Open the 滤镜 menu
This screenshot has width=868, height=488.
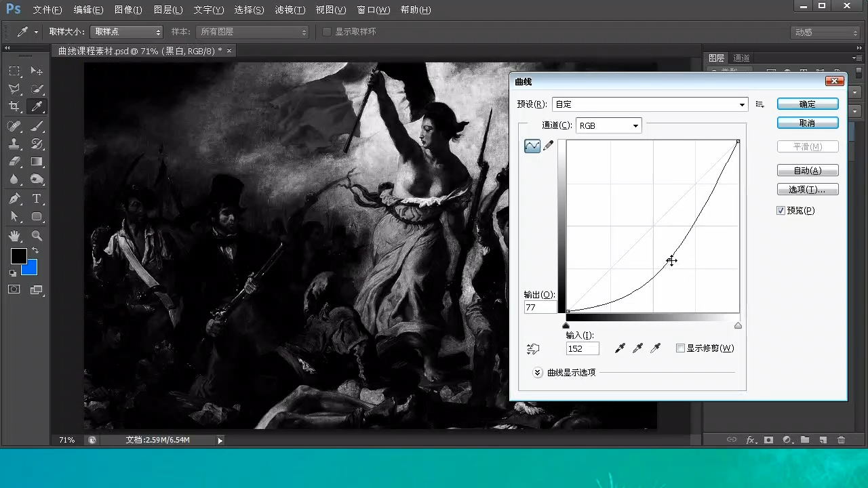(x=290, y=10)
